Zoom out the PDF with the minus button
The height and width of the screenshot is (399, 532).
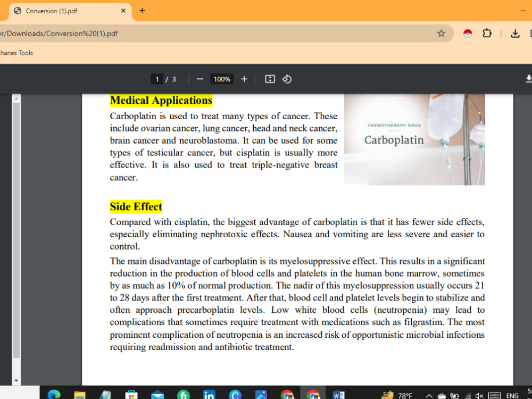(x=200, y=79)
